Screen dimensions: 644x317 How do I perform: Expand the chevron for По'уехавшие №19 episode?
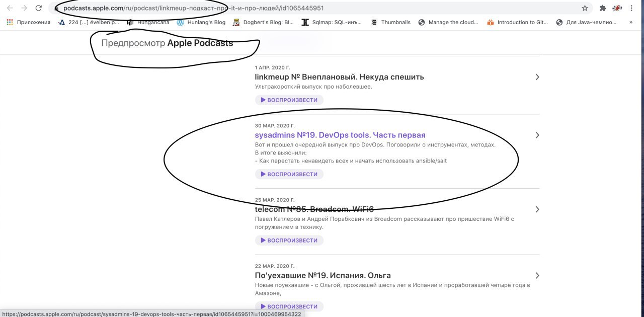(x=537, y=275)
